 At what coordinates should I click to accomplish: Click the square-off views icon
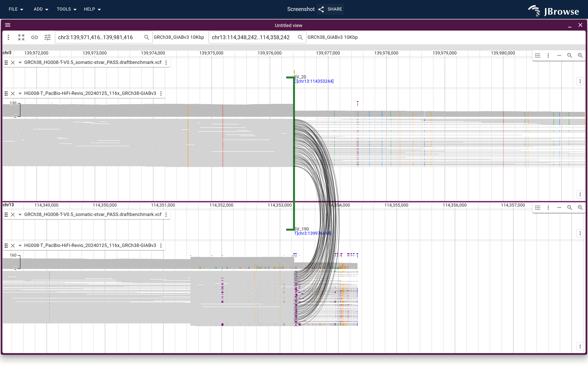(x=21, y=37)
